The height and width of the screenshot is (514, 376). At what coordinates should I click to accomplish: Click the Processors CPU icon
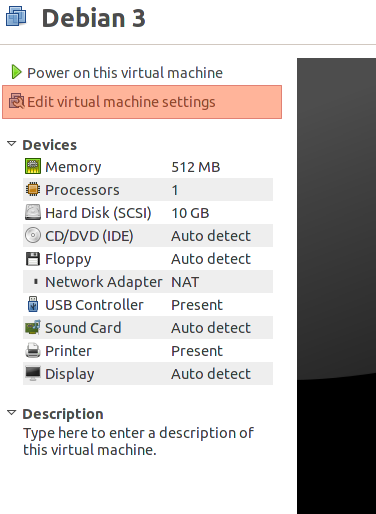click(x=33, y=189)
